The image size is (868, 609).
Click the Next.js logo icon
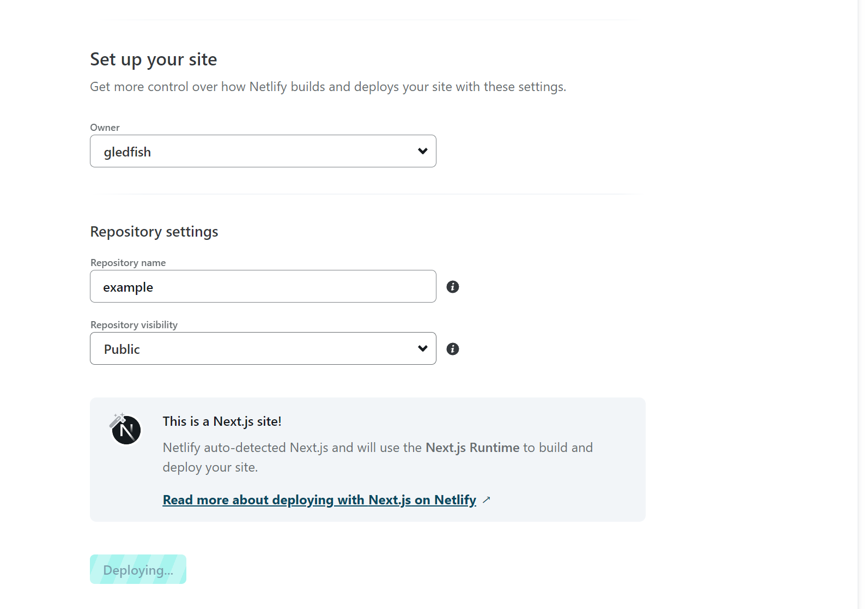point(126,430)
